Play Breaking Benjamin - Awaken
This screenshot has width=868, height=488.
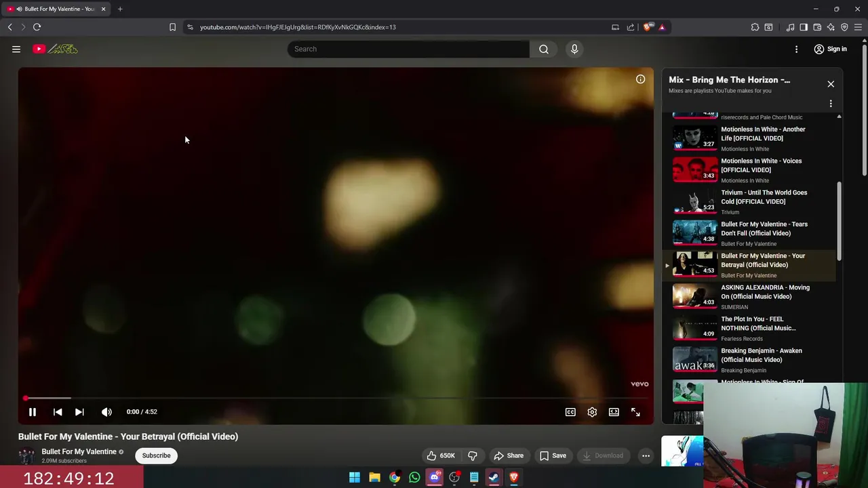click(750, 360)
